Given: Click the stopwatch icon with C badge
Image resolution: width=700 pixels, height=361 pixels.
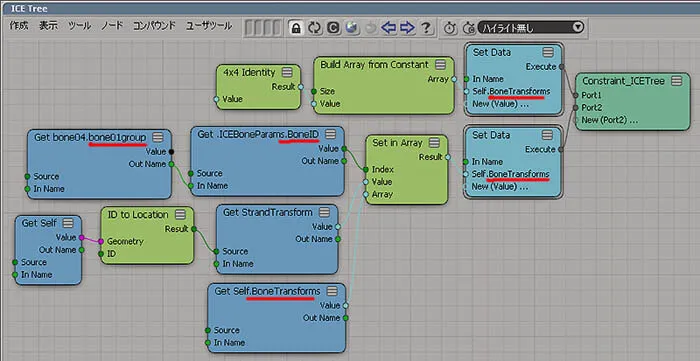Looking at the screenshot, I should pos(469,28).
